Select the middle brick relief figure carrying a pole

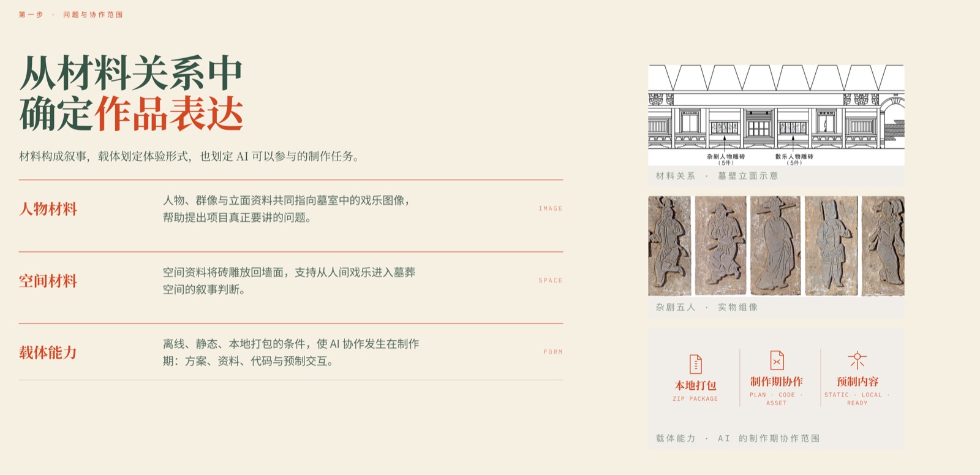775,246
